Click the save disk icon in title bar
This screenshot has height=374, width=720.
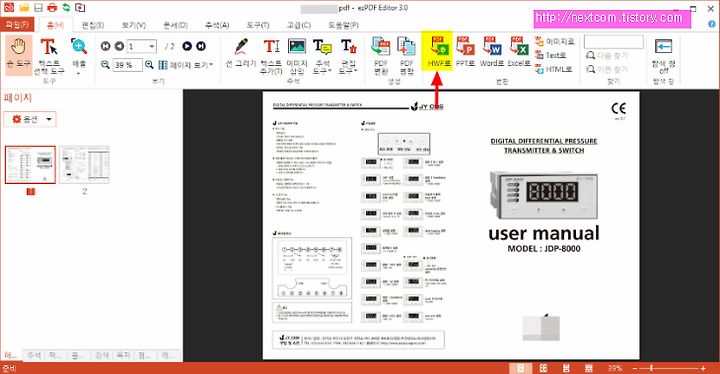click(x=39, y=7)
